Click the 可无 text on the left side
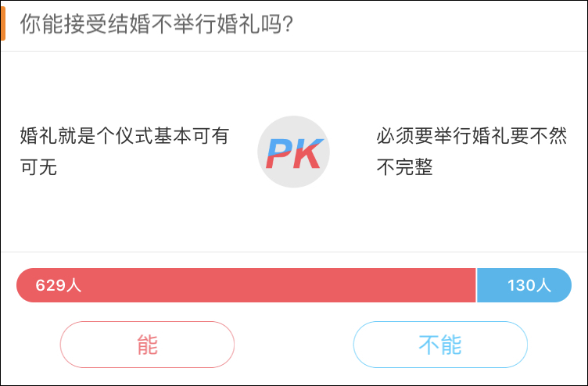The height and width of the screenshot is (386, 588). tap(38, 166)
